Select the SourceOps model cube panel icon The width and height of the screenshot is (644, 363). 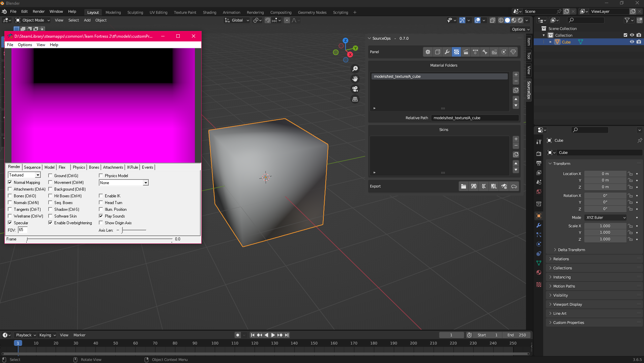437,52
